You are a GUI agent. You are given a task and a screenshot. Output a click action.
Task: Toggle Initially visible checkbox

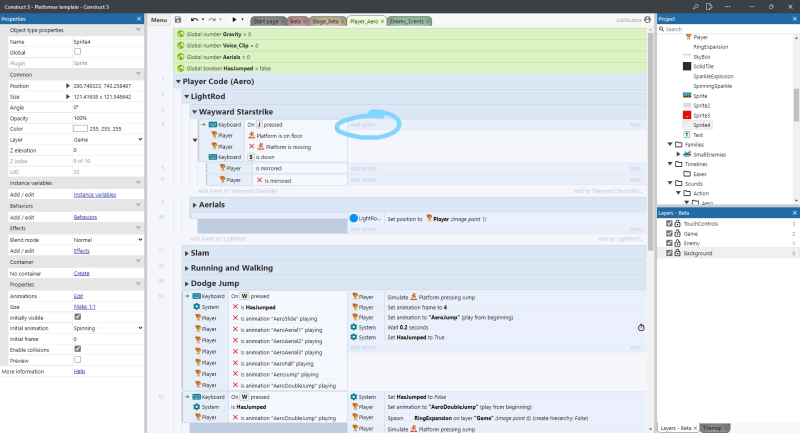pyautogui.click(x=78, y=317)
